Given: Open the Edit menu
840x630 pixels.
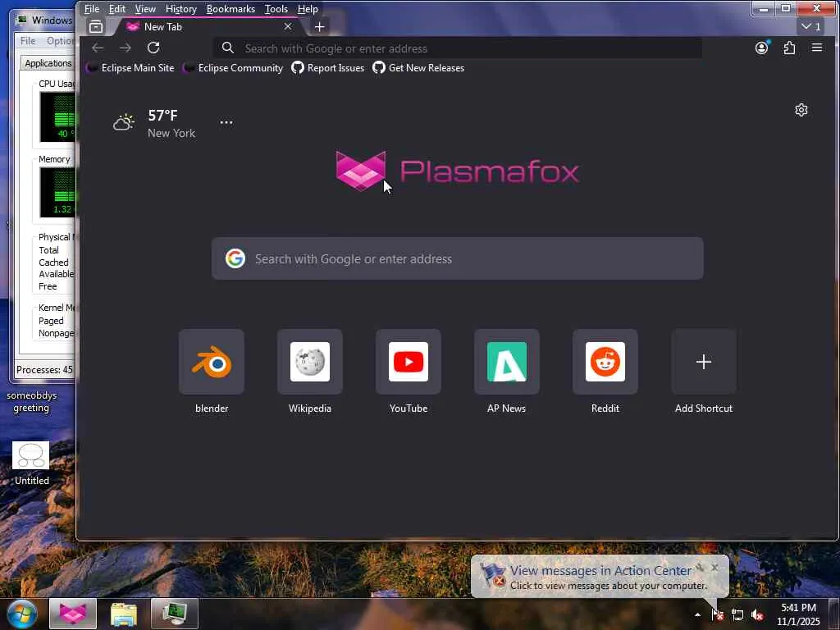Looking at the screenshot, I should pyautogui.click(x=116, y=8).
